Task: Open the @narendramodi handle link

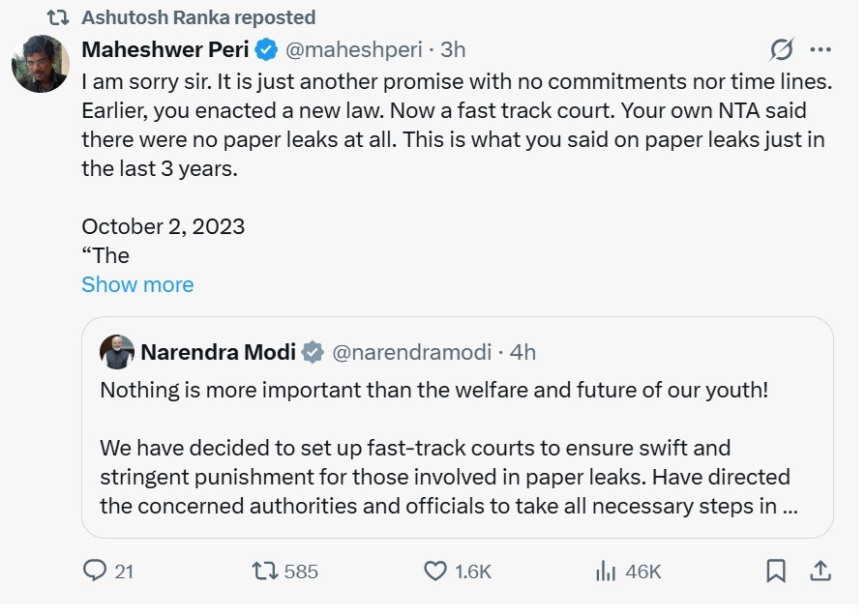Action: (x=411, y=352)
